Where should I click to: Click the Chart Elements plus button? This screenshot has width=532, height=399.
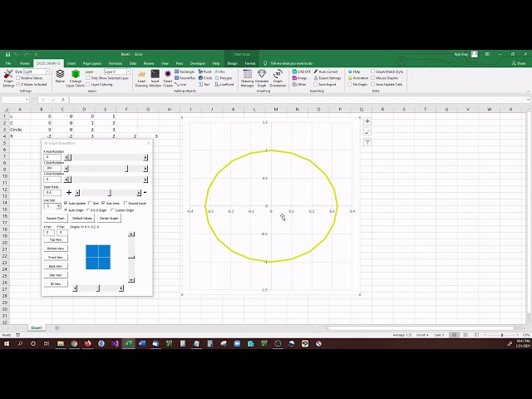point(367,121)
